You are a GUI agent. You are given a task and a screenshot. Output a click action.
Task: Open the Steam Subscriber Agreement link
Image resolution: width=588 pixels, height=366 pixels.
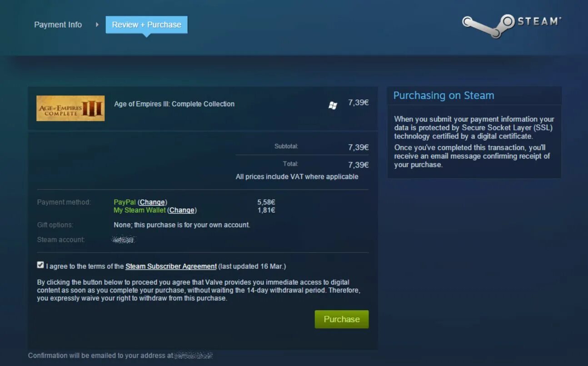(171, 267)
